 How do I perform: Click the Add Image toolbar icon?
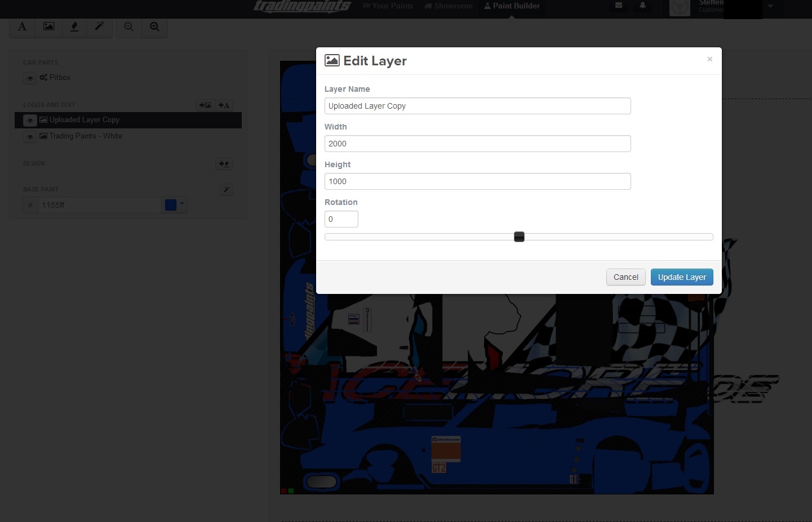49,27
